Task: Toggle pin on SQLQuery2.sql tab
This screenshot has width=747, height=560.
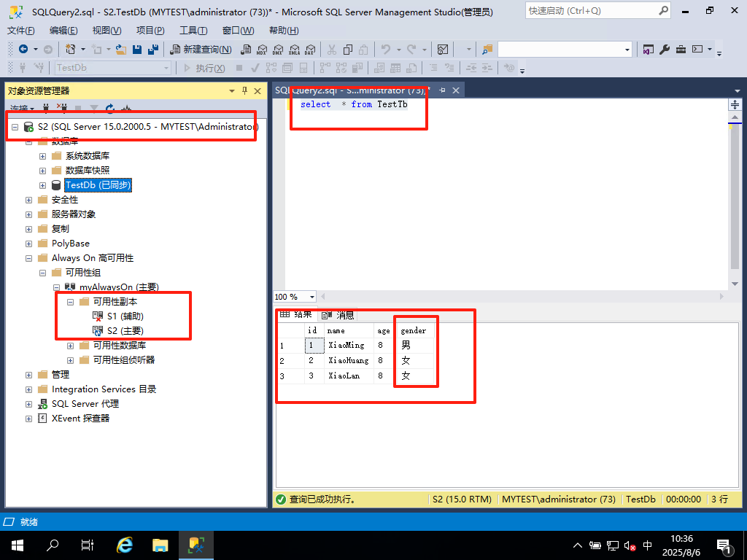Action: coord(442,90)
